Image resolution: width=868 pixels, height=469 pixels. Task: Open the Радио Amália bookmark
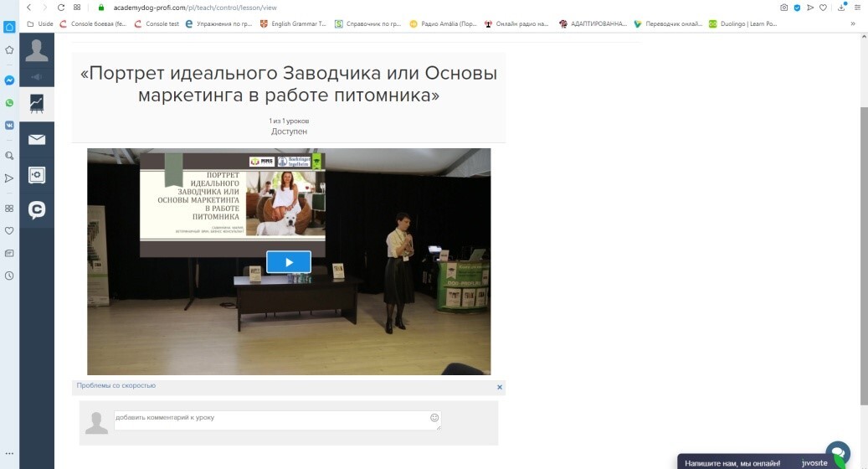443,23
